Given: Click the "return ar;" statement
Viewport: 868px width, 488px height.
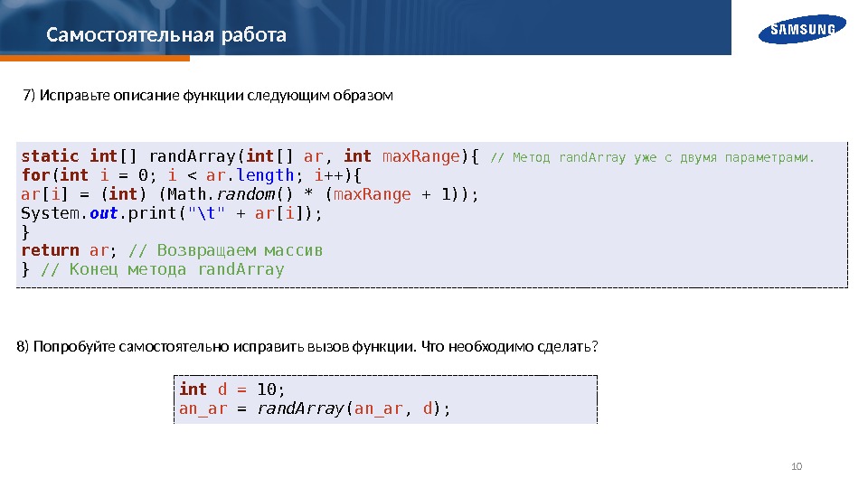Looking at the screenshot, I should point(70,250).
